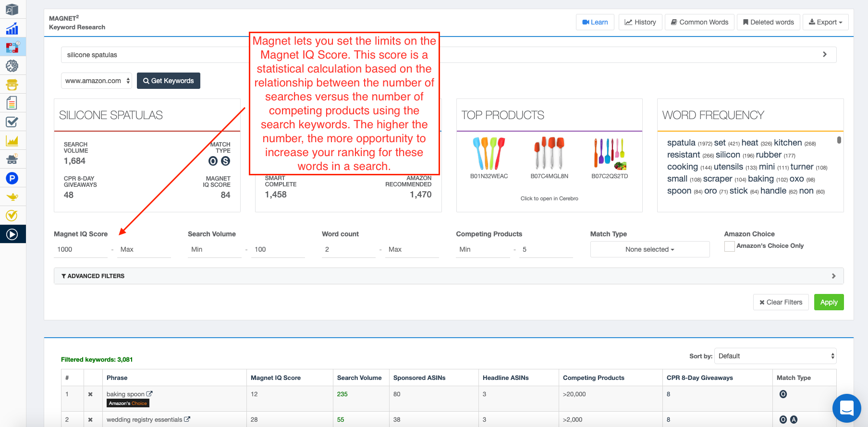
Task: Click the A match icon in wedding registry row
Action: (x=794, y=420)
